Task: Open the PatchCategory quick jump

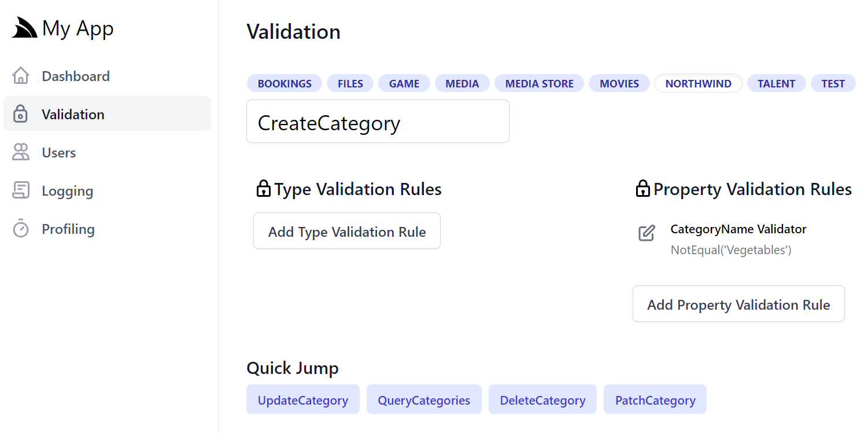Action: coord(655,399)
